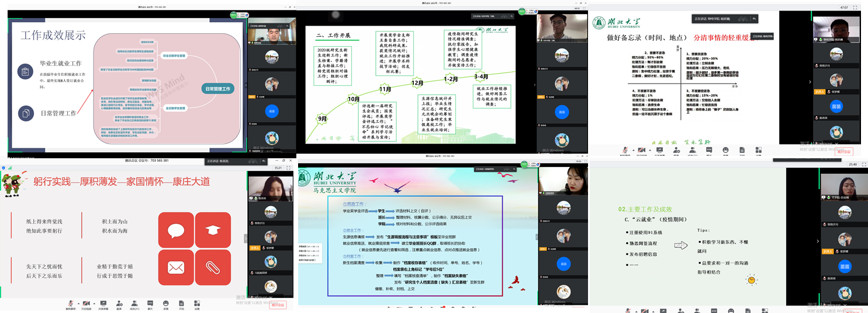The width and height of the screenshot is (868, 313).
Task: Open Documents (文档) in 躬行实践 meeting toolbar
Action: (181, 304)
